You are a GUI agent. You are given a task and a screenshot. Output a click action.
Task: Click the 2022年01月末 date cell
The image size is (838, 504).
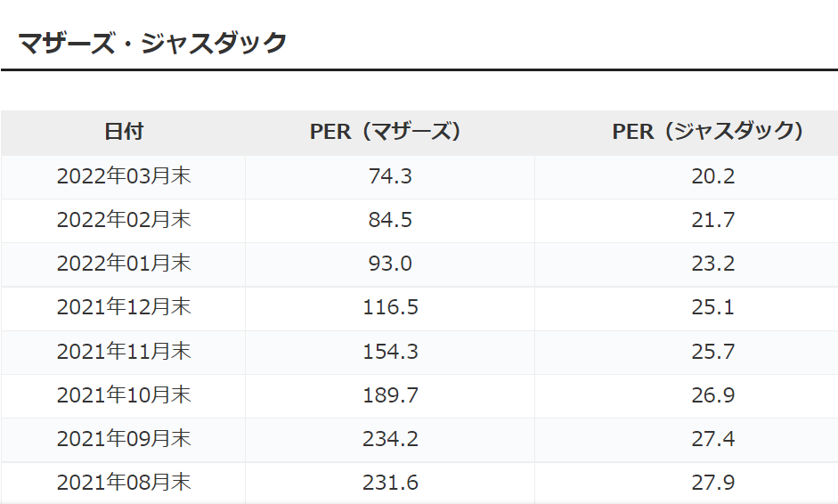pyautogui.click(x=124, y=264)
